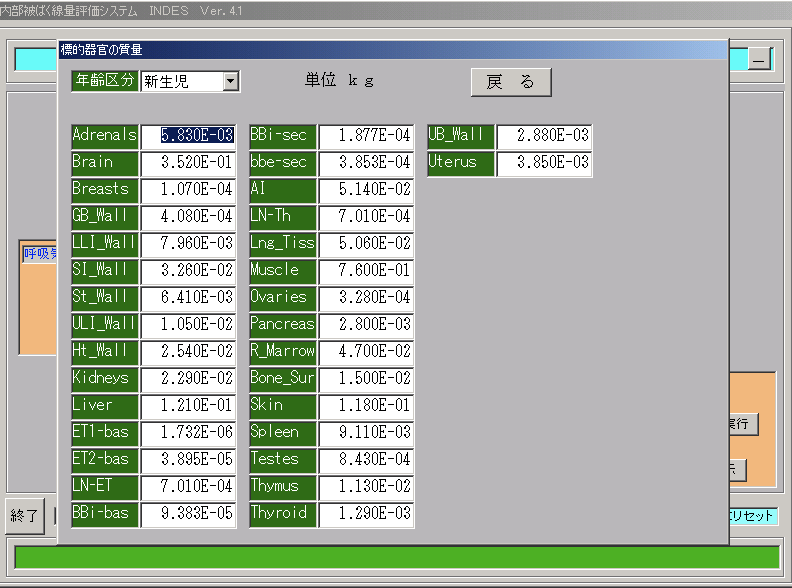
Task: Click the Thyroid mass value field
Action: [366, 513]
